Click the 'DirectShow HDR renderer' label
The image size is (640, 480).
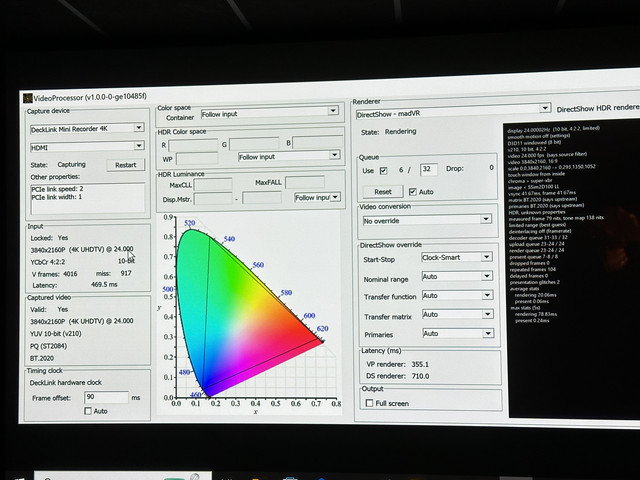coord(598,108)
